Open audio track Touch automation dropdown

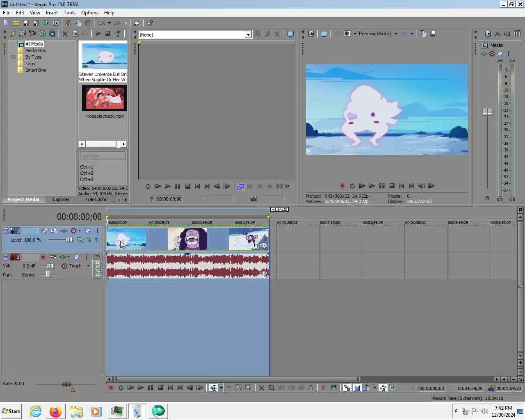88,266
